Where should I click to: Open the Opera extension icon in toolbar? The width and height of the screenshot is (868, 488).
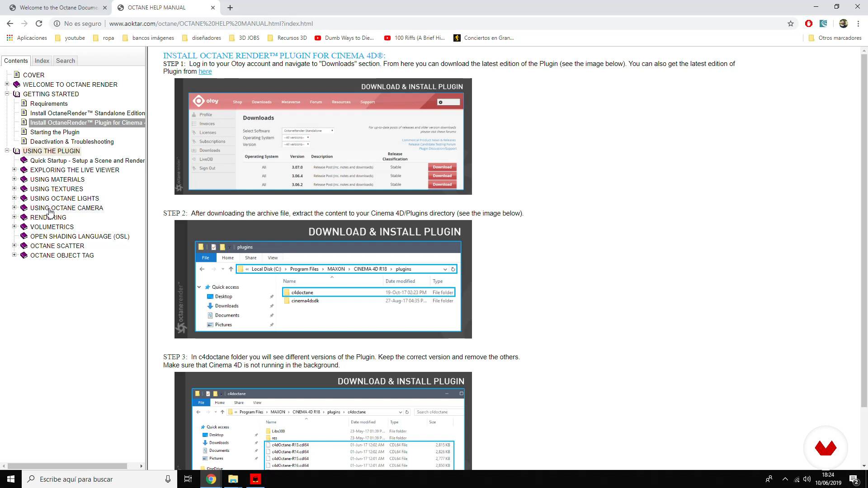[809, 23]
